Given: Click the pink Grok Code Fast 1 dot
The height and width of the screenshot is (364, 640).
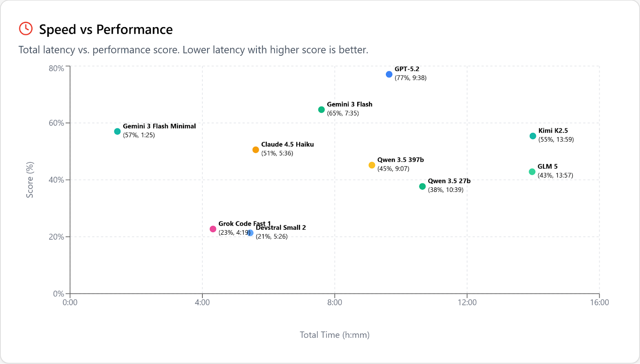Looking at the screenshot, I should 213,229.
